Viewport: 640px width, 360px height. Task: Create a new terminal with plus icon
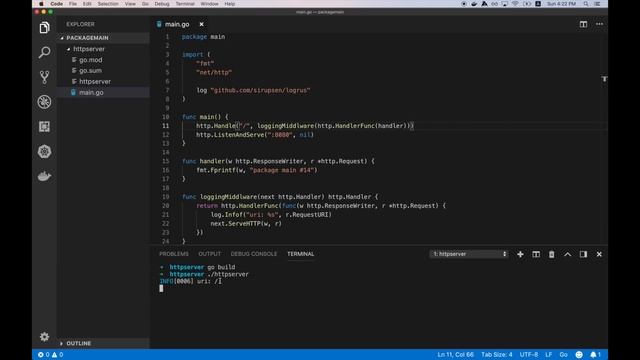point(520,254)
